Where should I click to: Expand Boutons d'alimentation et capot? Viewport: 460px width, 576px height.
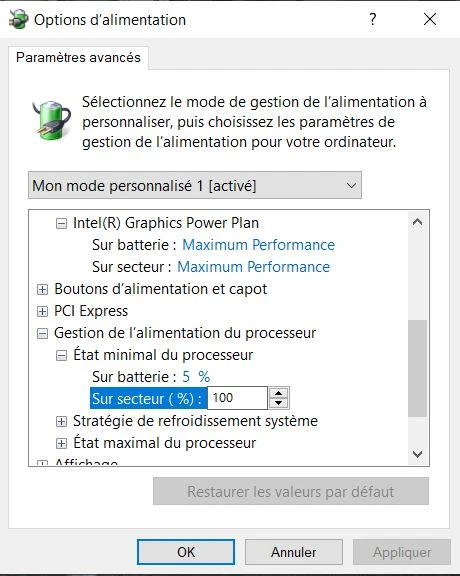(42, 289)
